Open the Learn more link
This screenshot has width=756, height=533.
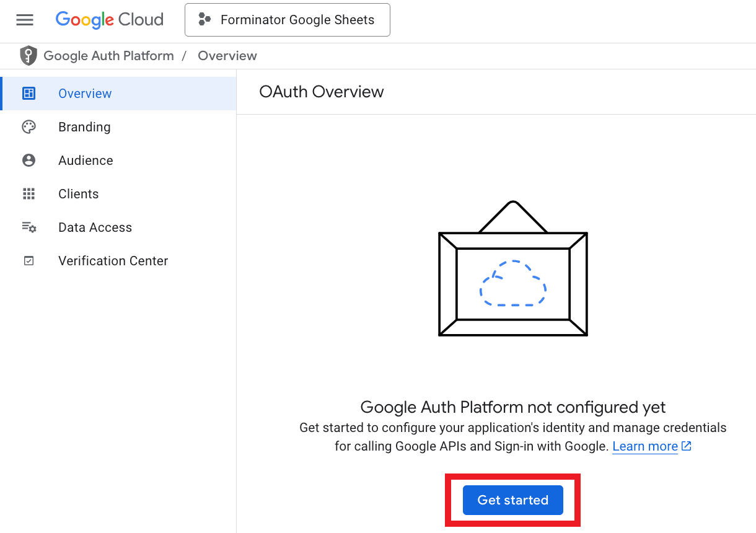[645, 446]
